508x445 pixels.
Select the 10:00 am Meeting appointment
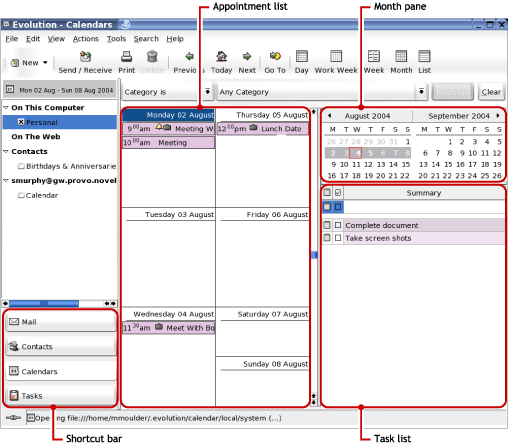pos(168,143)
